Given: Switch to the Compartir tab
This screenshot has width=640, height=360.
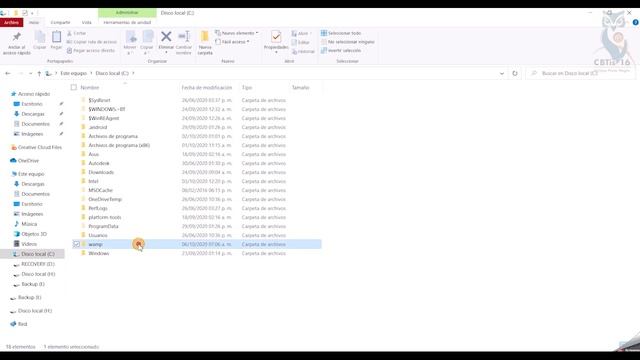Looking at the screenshot, I should coord(60,22).
